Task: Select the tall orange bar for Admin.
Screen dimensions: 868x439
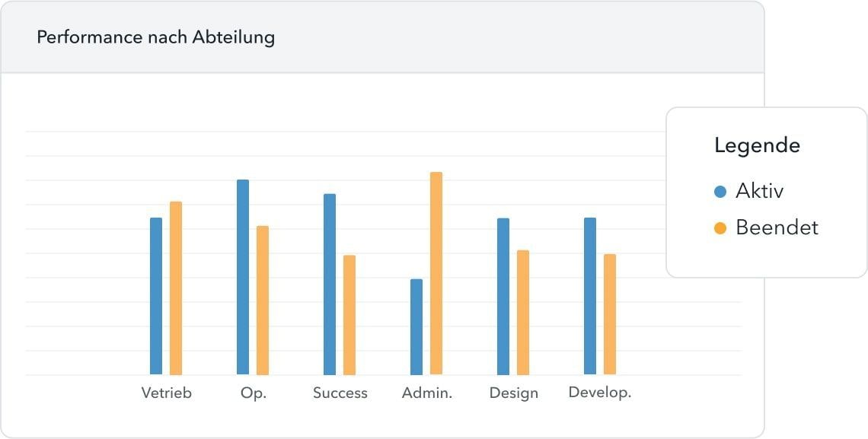Action: pyautogui.click(x=436, y=273)
